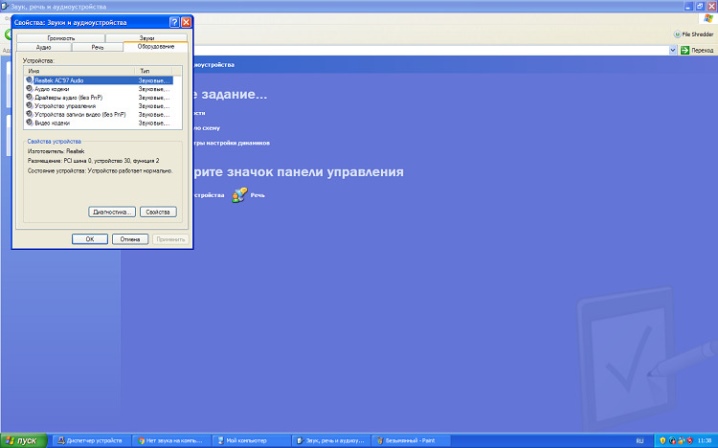Image resolution: width=718 pixels, height=448 pixels.
Task: Click speaker icon beside Драйверы аудио
Action: pos(29,97)
